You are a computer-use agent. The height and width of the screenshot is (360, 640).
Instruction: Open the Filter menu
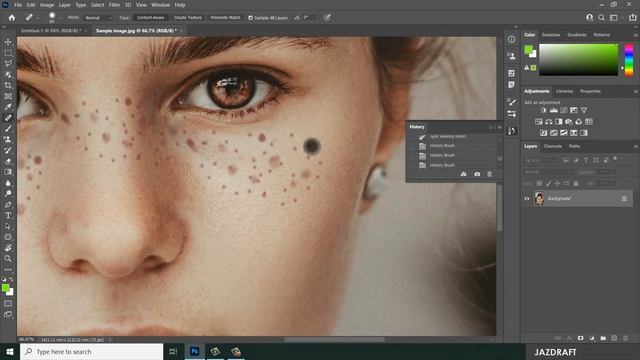click(x=114, y=5)
